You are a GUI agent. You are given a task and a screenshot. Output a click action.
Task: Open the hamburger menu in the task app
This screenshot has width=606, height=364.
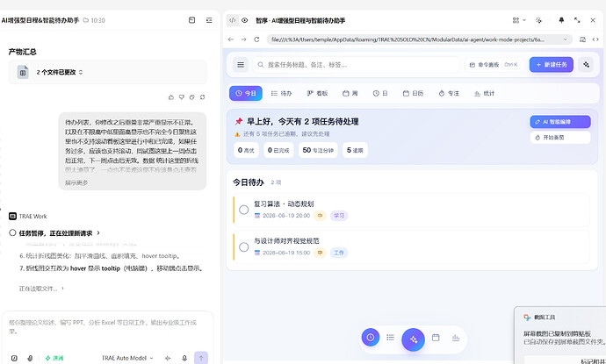(241, 65)
